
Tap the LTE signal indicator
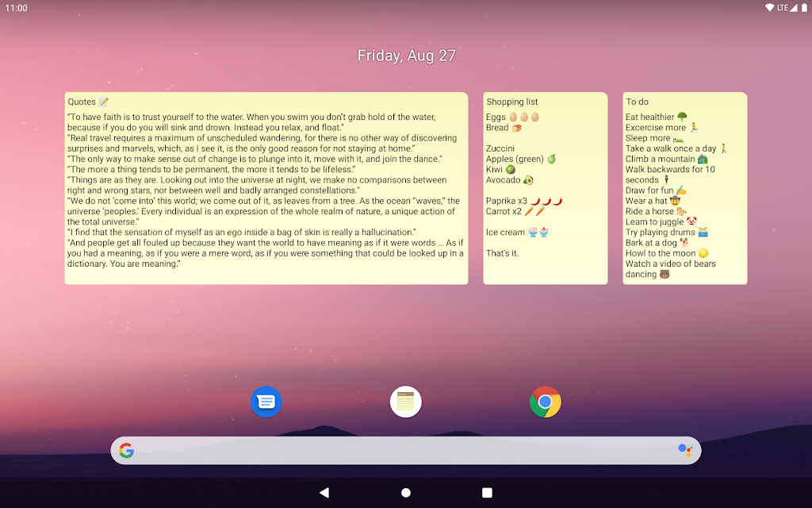coord(787,7)
